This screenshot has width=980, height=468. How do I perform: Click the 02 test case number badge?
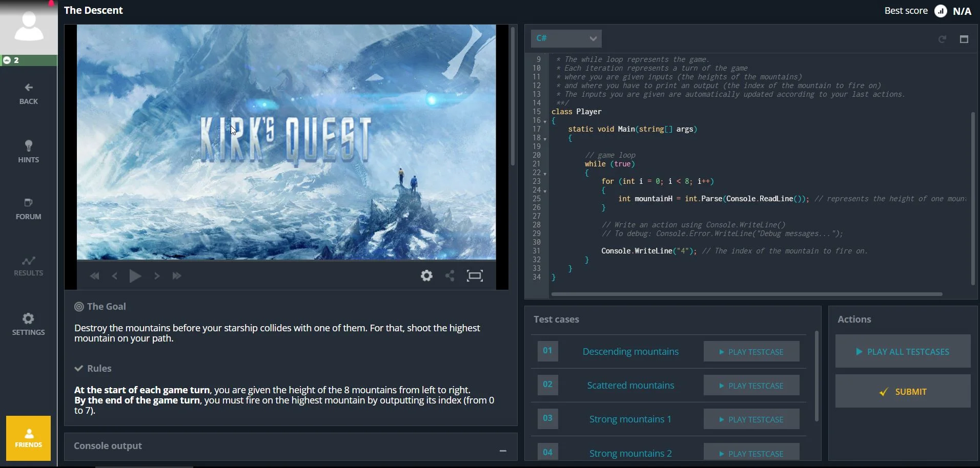(548, 385)
